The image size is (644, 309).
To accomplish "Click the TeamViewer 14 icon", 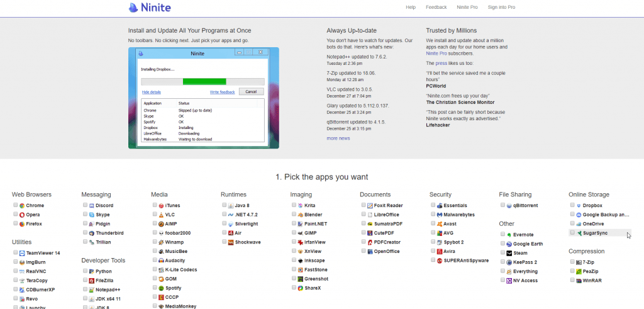I will (x=22, y=253).
